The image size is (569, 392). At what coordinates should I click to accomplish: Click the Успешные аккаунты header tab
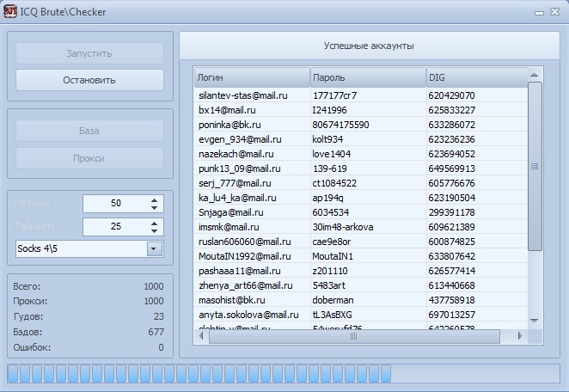point(369,46)
